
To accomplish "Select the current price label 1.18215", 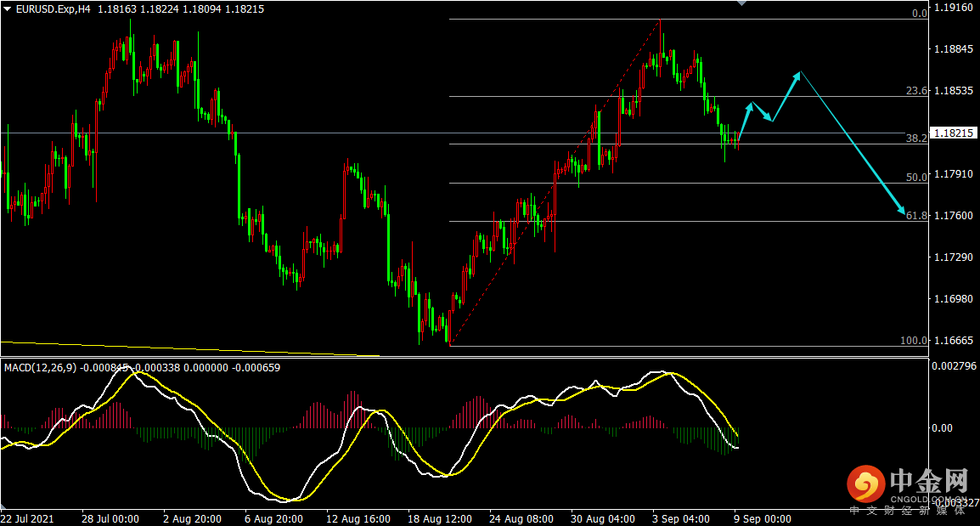I will click(953, 133).
